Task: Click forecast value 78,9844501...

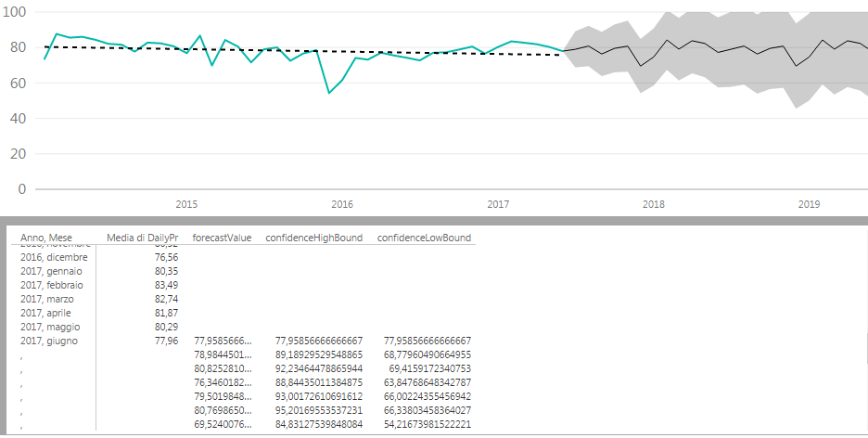Action: pyautogui.click(x=223, y=354)
